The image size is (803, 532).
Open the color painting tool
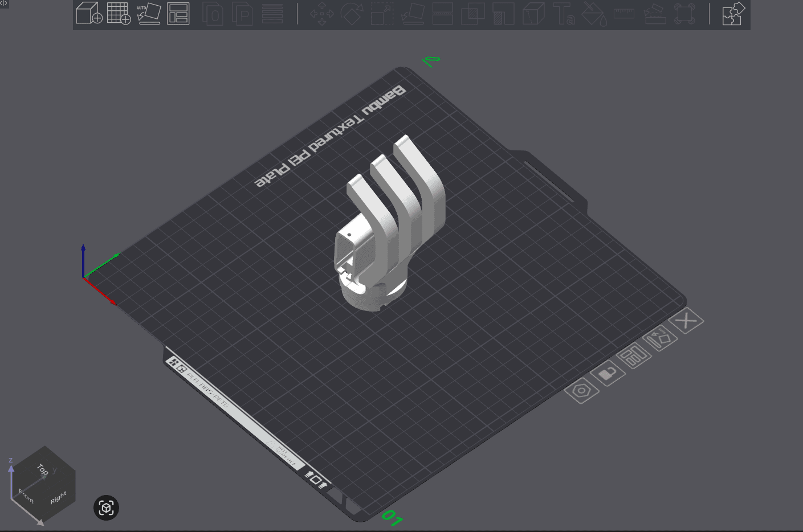click(594, 14)
